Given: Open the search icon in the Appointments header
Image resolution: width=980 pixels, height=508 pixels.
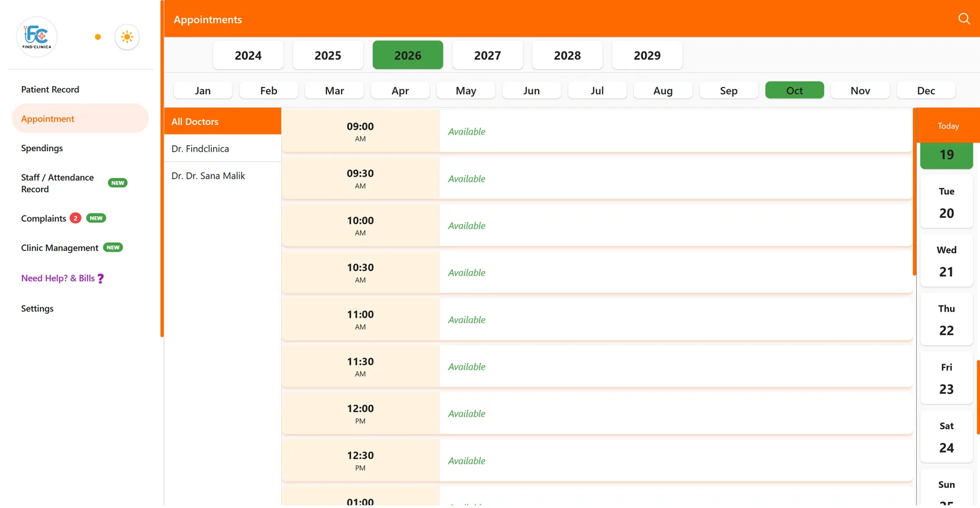Looking at the screenshot, I should (964, 19).
